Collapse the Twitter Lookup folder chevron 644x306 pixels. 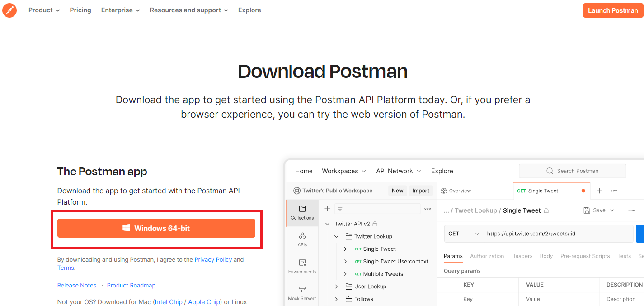point(336,236)
